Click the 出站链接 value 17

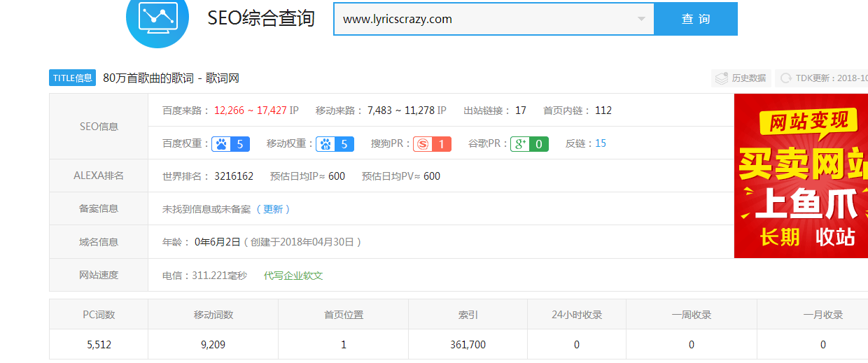pos(521,111)
